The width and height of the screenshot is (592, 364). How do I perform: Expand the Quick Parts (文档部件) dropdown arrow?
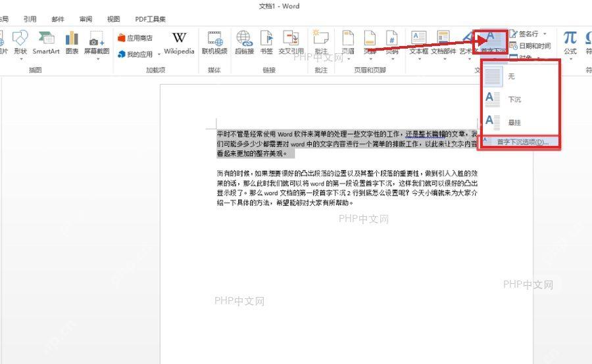(x=444, y=59)
